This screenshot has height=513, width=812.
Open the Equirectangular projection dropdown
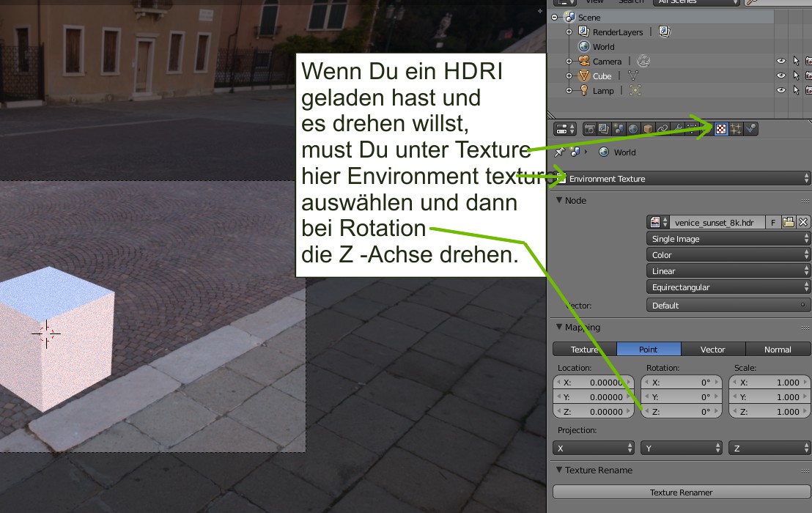(x=728, y=287)
